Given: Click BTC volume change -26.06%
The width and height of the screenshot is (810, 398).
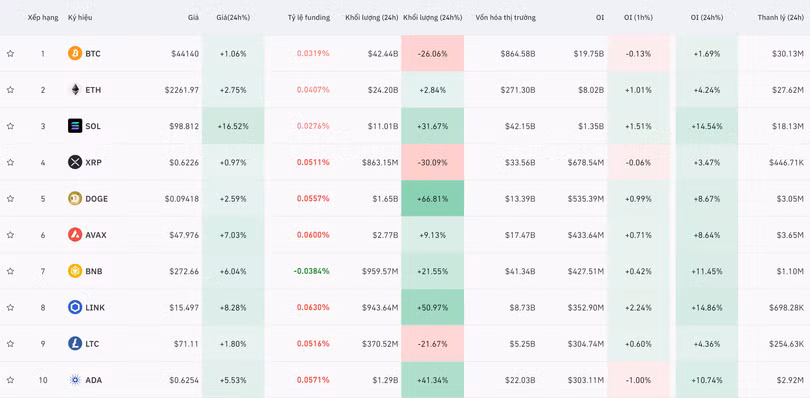Looking at the screenshot, I should coord(432,53).
